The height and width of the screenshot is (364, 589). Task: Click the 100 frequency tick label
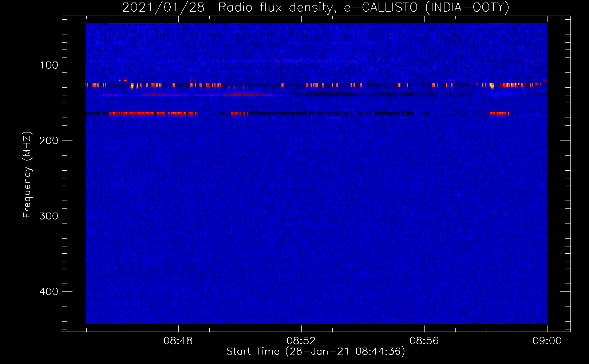49,65
